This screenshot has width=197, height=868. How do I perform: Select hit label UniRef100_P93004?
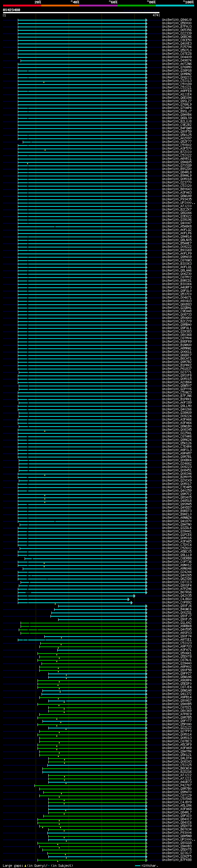point(176,833)
